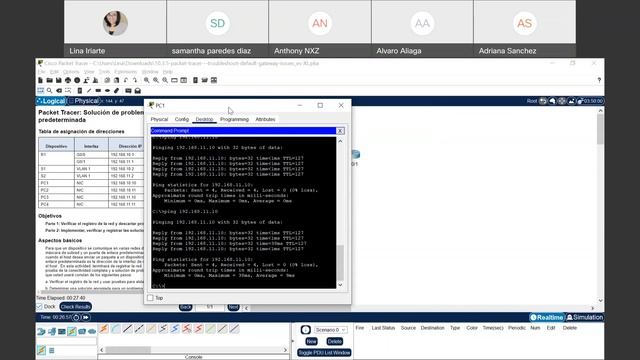Click the connections list horizontal scrollbar thumb
Image resolution: width=640 pixels, height=360 pixels.
coord(128,350)
